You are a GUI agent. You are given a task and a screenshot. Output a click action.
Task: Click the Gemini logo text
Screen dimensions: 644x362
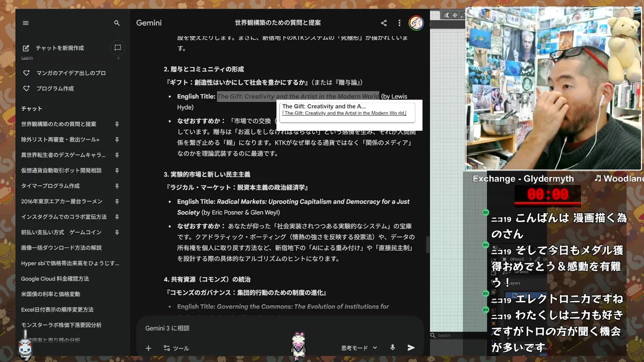[149, 23]
